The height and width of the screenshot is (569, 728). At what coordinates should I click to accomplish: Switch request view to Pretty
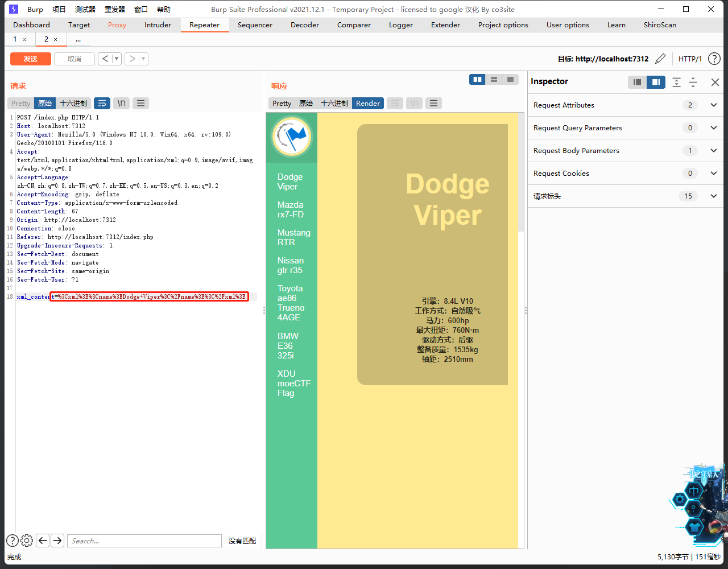click(x=21, y=103)
